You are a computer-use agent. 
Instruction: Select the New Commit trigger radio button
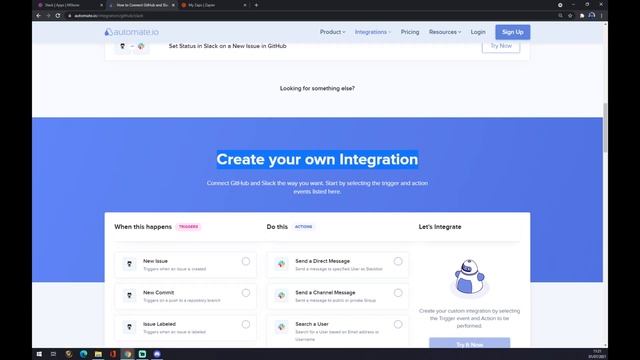pyautogui.click(x=246, y=293)
